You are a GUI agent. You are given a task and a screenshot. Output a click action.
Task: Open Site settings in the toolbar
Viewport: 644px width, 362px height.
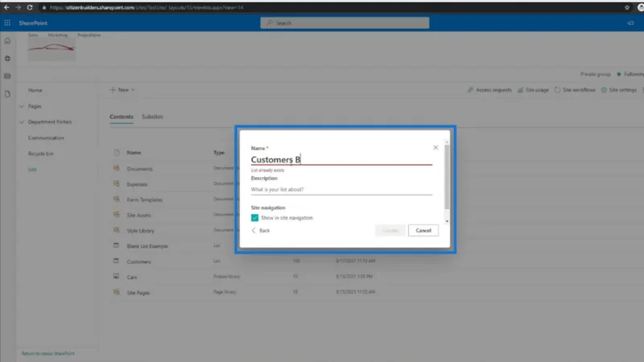click(618, 90)
